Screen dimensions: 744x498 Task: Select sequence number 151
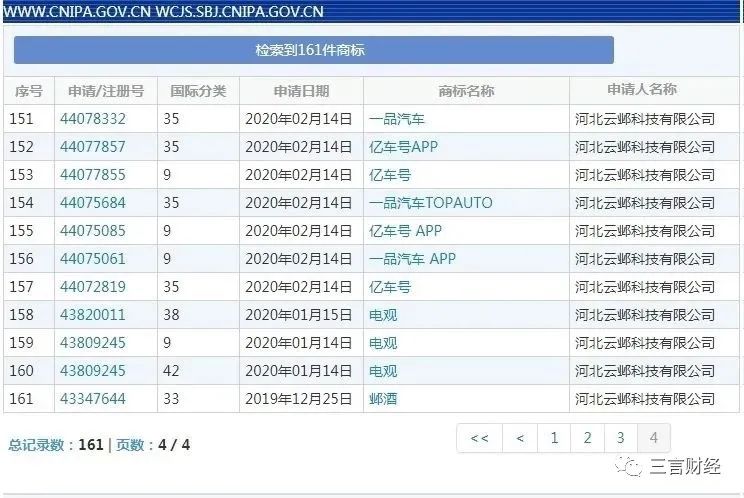(21, 119)
